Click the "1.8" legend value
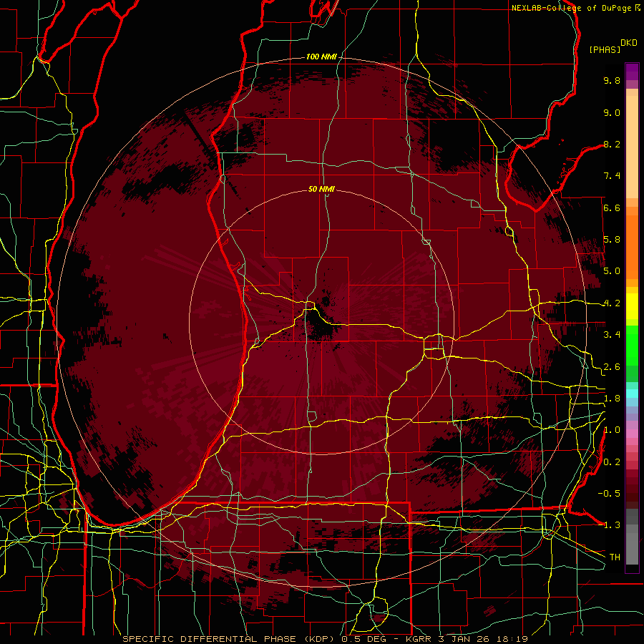644x644 pixels. point(612,399)
